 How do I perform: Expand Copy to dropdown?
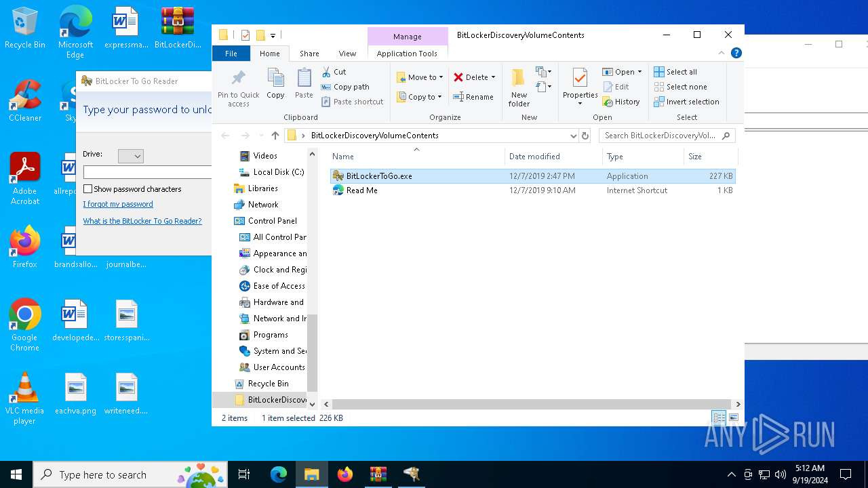pos(439,97)
